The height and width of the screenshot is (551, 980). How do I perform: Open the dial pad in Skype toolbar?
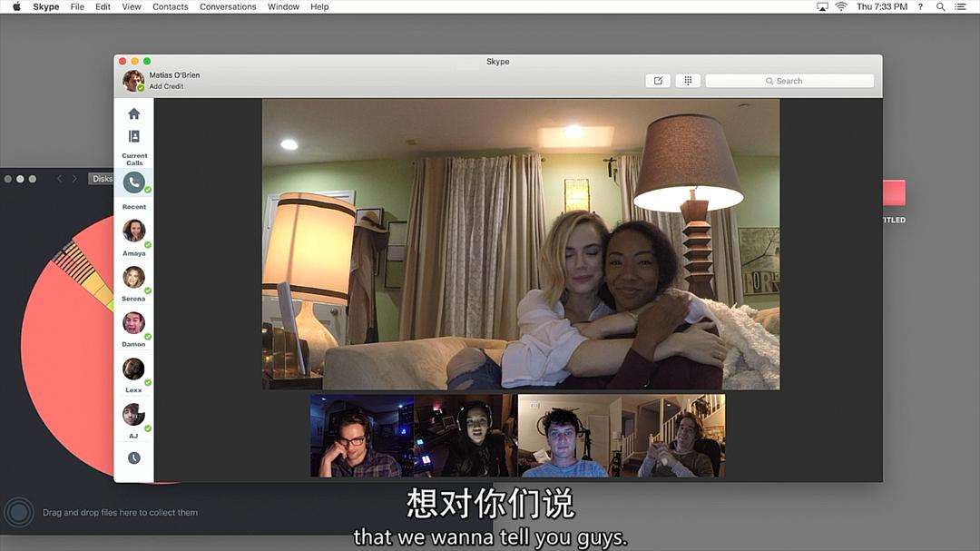(687, 80)
